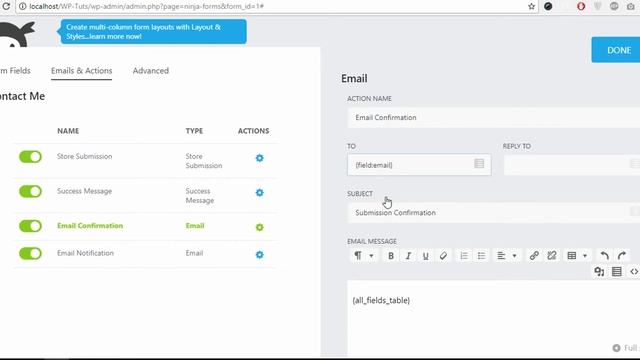Open the camera extension icon in browser toolbar
This screenshot has height=360, width=640.
pyautogui.click(x=631, y=6)
